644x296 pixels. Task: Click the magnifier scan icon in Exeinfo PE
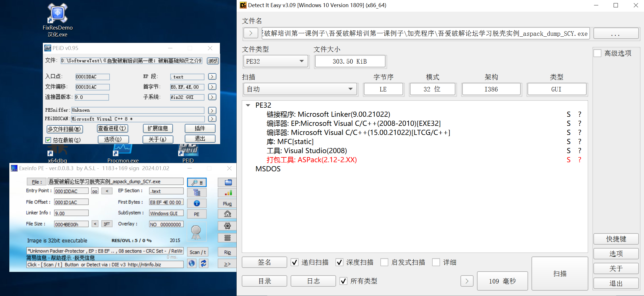click(x=197, y=182)
